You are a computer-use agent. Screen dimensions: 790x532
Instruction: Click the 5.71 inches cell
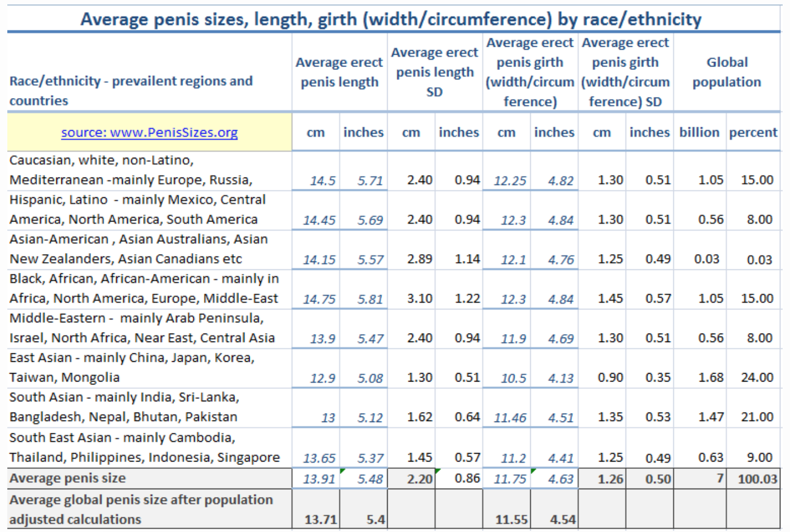[x=370, y=181]
